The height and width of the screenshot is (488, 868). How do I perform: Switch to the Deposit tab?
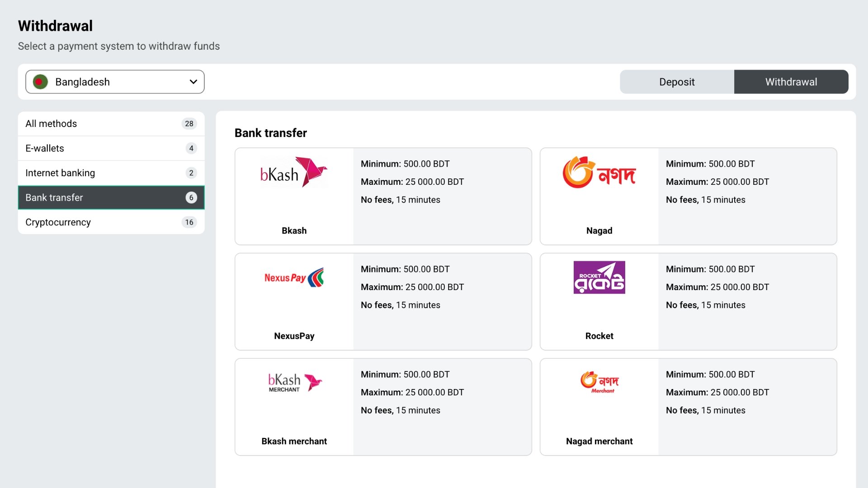[677, 82]
